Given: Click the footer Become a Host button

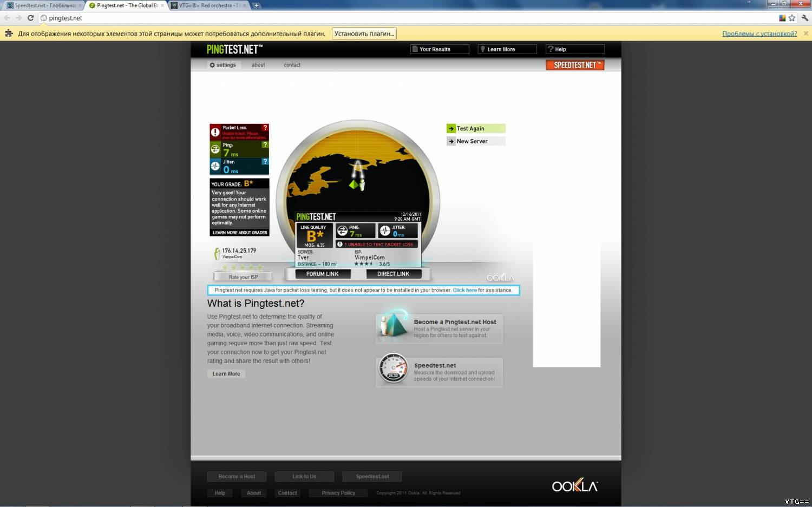Looking at the screenshot, I should 237,477.
